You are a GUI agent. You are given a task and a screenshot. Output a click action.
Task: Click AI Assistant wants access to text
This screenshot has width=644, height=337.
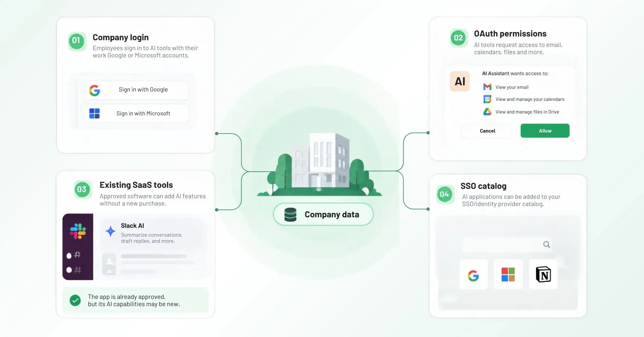[515, 74]
